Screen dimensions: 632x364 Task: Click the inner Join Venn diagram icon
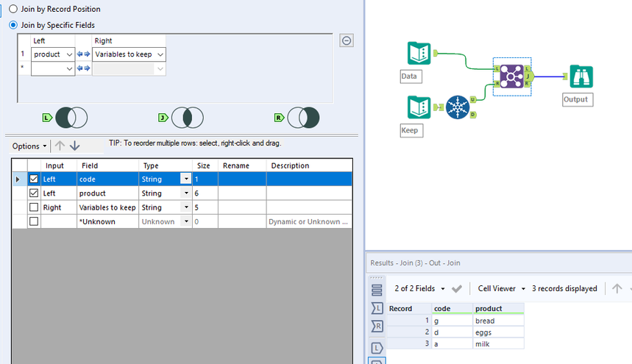pyautogui.click(x=188, y=118)
